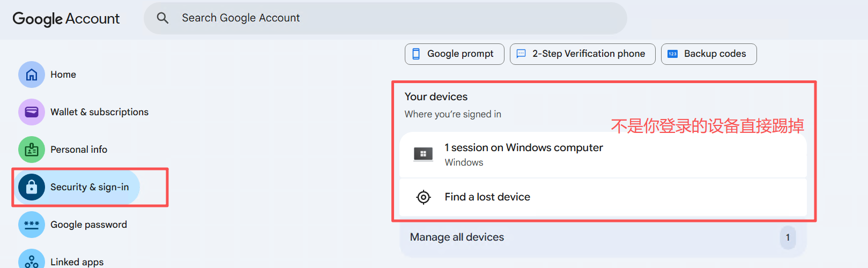
Task: Select the Personal info badge icon
Action: click(x=32, y=150)
